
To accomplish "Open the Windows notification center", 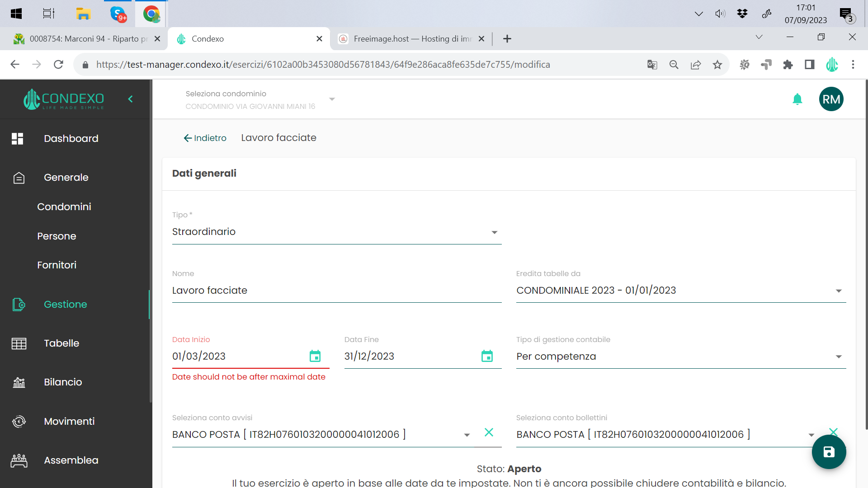I will (846, 14).
